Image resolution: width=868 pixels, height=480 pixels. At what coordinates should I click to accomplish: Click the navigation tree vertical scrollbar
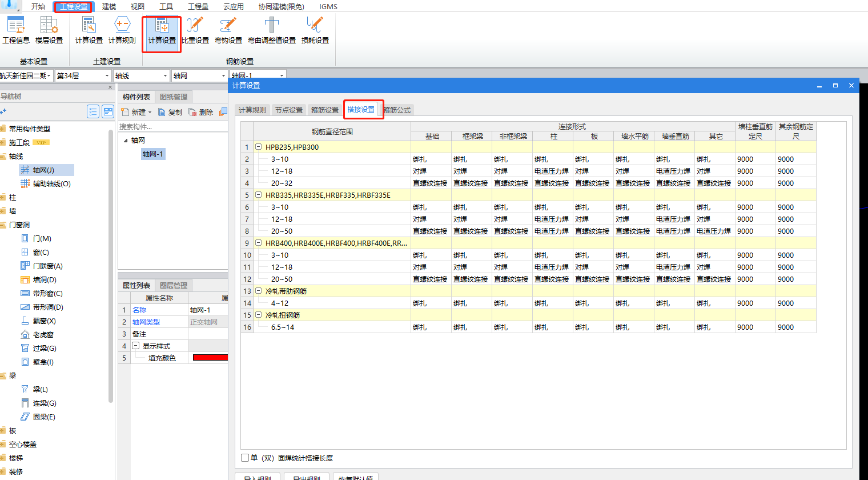(111, 266)
